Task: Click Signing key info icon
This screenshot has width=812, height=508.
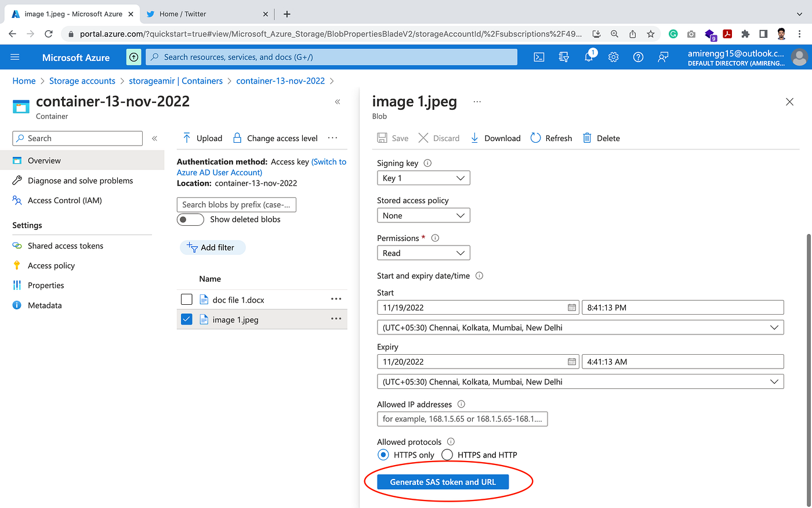Action: point(427,163)
